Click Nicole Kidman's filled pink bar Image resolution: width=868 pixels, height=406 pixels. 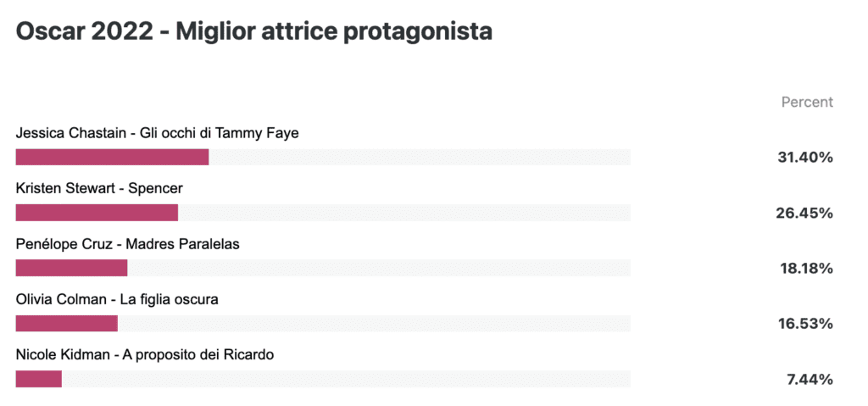click(39, 379)
